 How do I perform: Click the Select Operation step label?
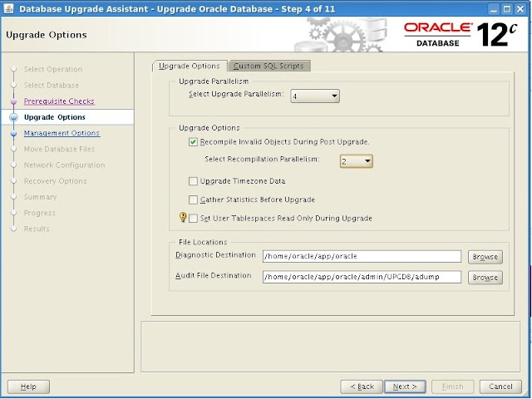53,69
